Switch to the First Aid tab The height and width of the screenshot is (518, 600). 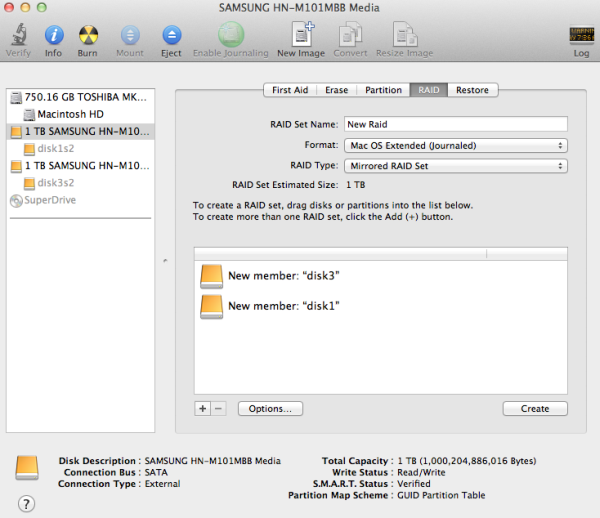290,90
